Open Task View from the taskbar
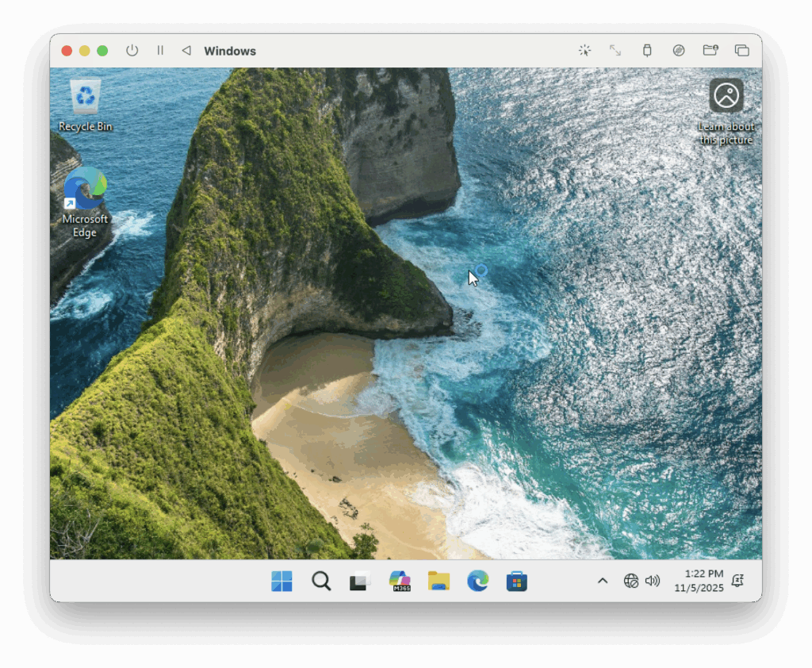 click(x=359, y=581)
